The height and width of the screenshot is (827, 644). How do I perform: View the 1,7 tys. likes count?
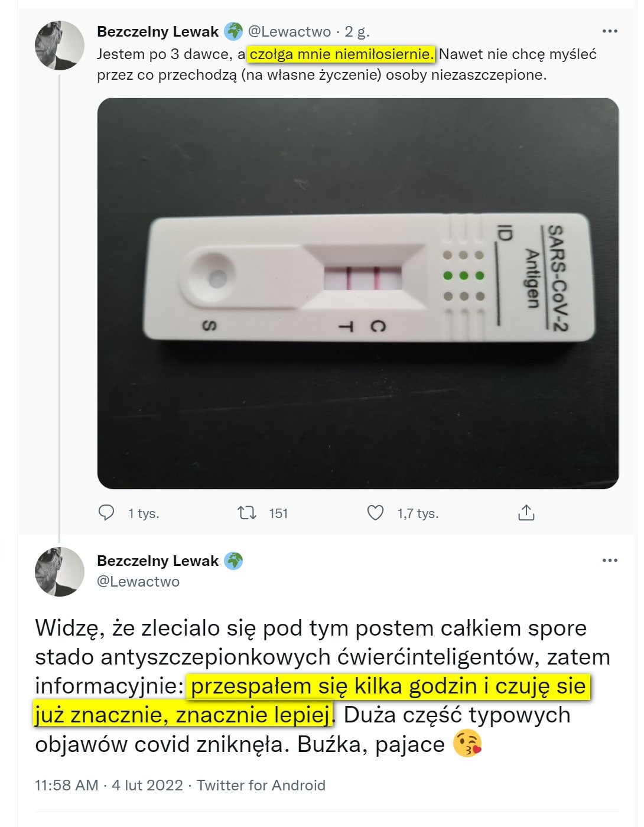pyautogui.click(x=418, y=513)
